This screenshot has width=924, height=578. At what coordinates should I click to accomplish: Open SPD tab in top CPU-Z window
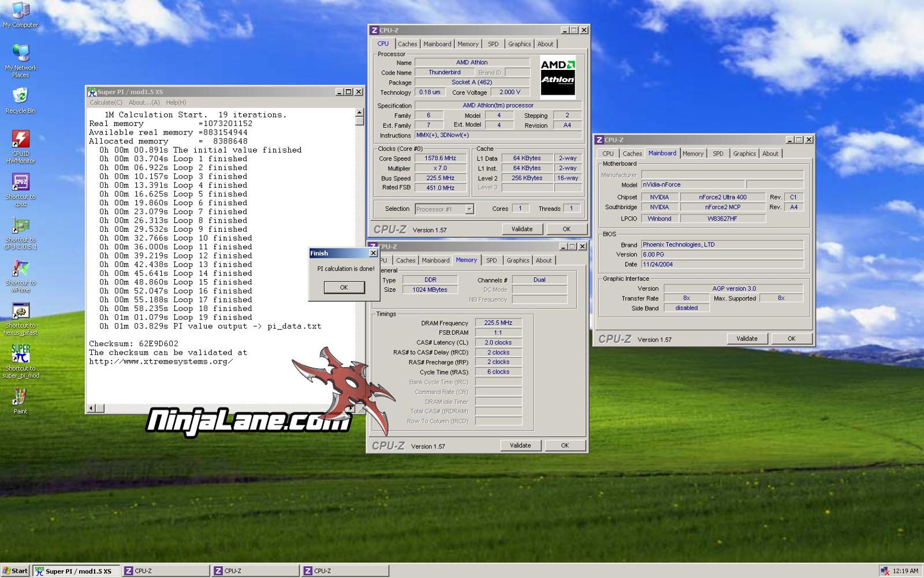coord(493,44)
